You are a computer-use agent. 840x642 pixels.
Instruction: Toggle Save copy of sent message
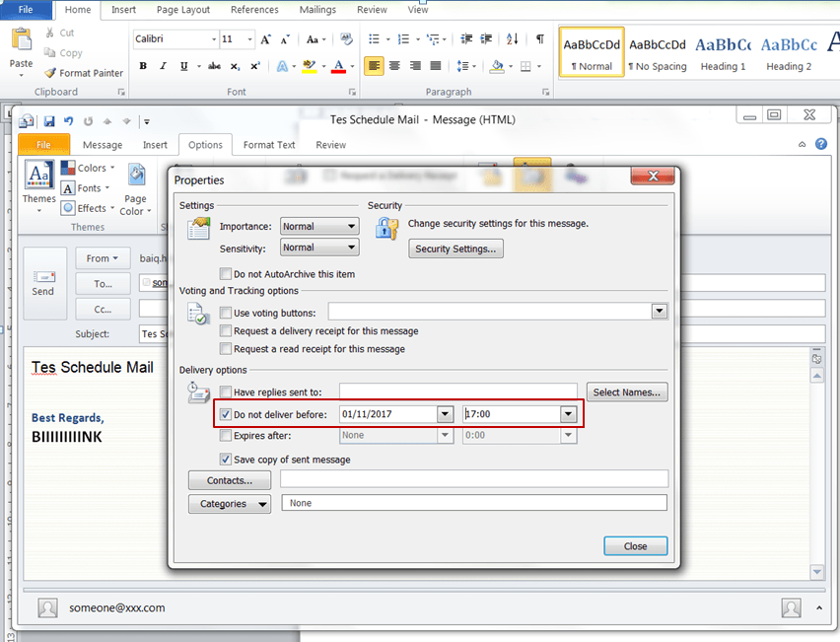tap(226, 460)
